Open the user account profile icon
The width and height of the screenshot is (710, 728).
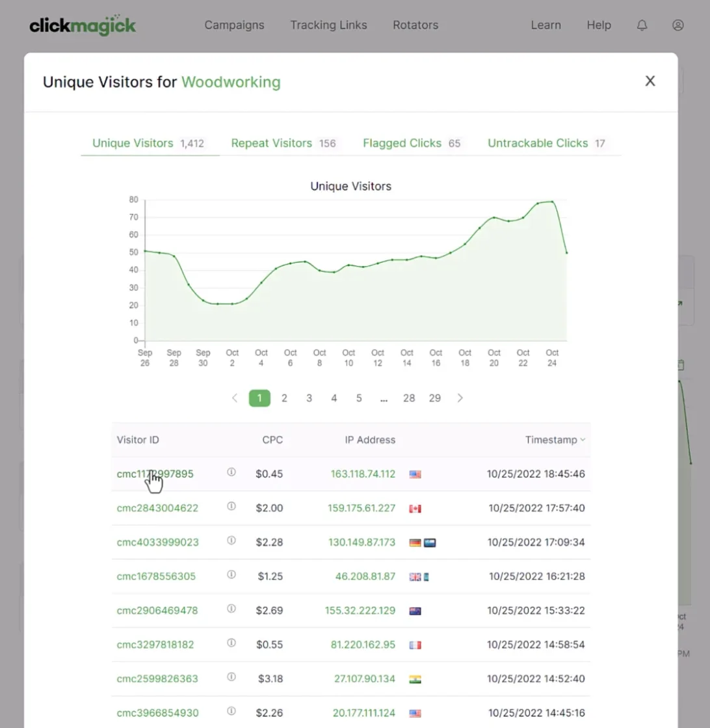click(677, 25)
